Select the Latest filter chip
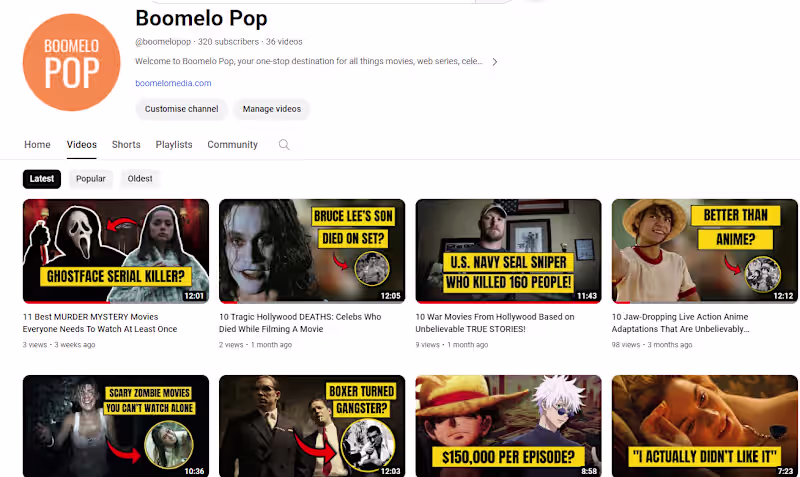Image resolution: width=800 pixels, height=477 pixels. [x=42, y=179]
